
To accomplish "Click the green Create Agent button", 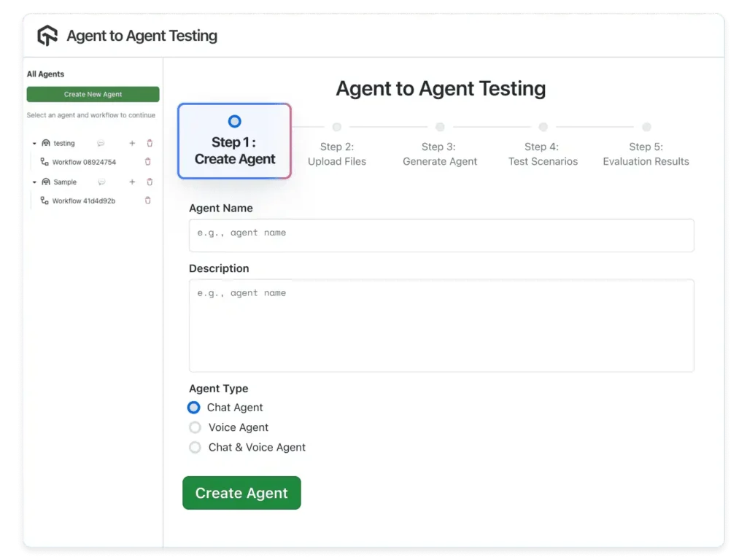I will click(241, 493).
